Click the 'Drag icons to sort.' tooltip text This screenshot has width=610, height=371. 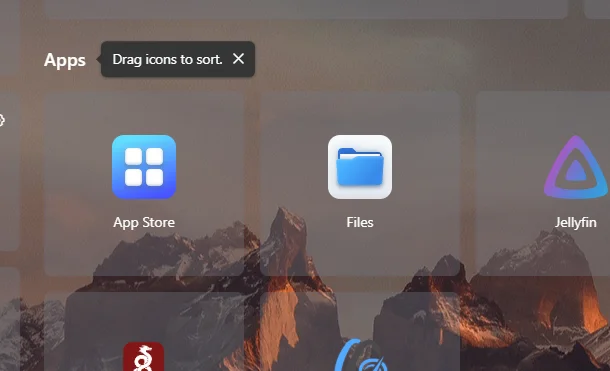167,59
